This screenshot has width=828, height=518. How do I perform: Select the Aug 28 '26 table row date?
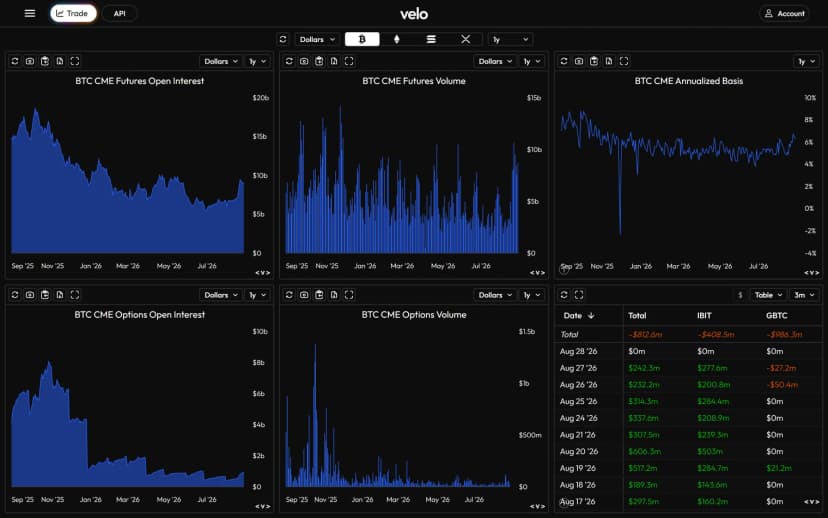coord(578,351)
